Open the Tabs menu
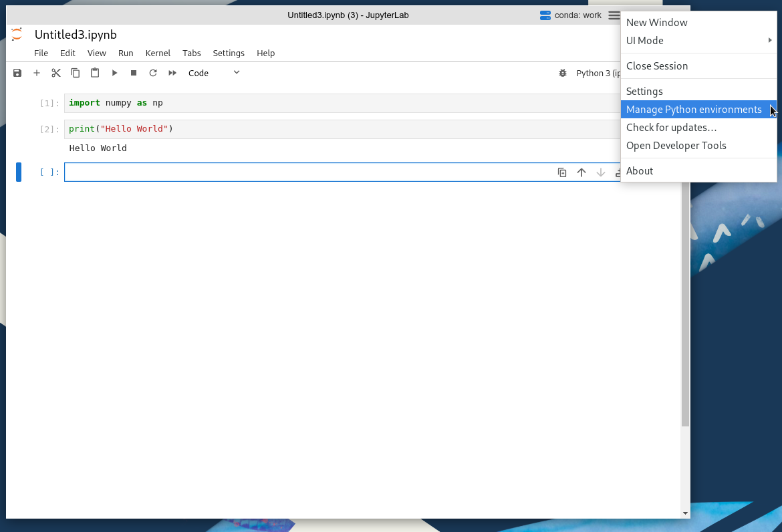The image size is (782, 532). pos(192,53)
